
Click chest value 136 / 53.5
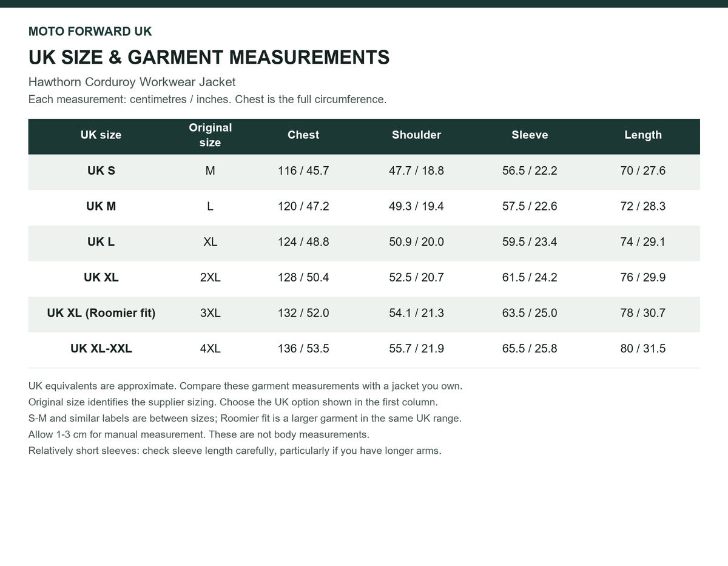tap(303, 348)
